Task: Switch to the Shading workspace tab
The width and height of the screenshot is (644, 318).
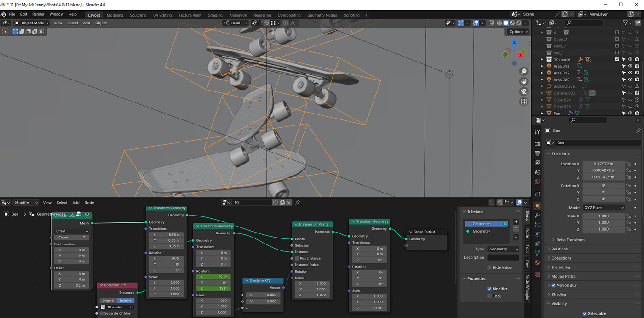Action: click(x=215, y=15)
